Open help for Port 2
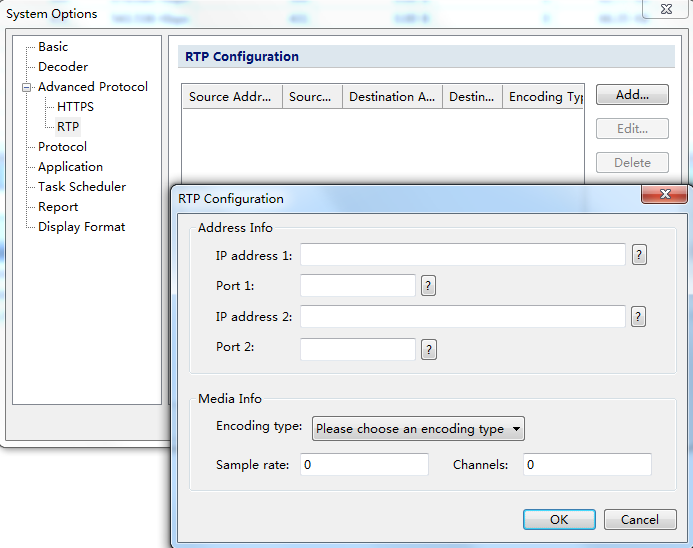Image resolution: width=693 pixels, height=548 pixels. (x=429, y=350)
